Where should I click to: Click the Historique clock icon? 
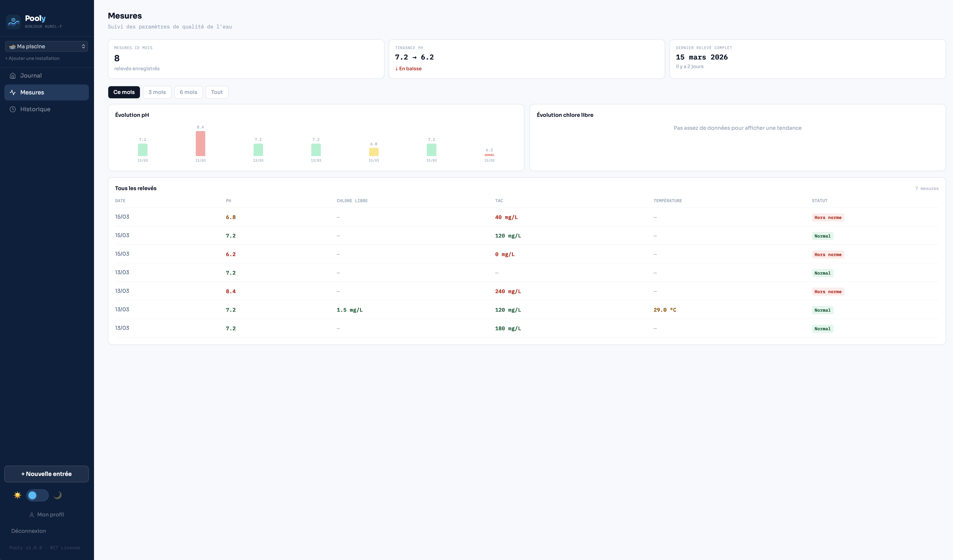coord(13,109)
